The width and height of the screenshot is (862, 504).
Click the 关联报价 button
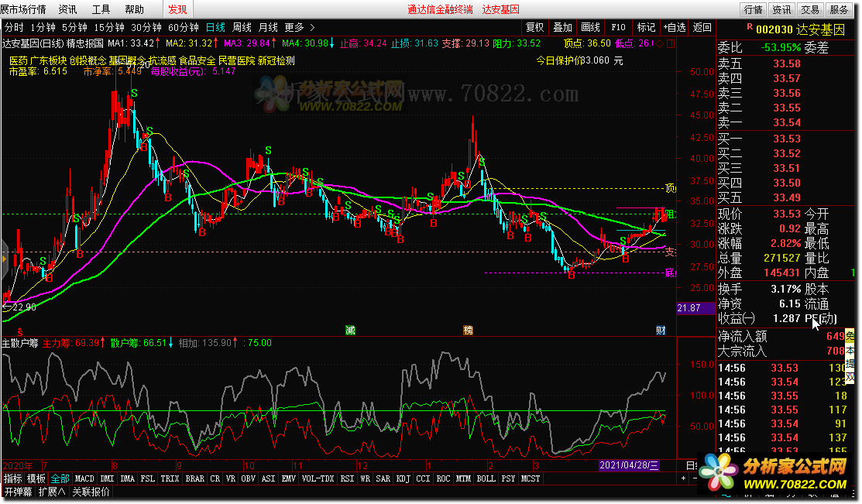(x=91, y=492)
